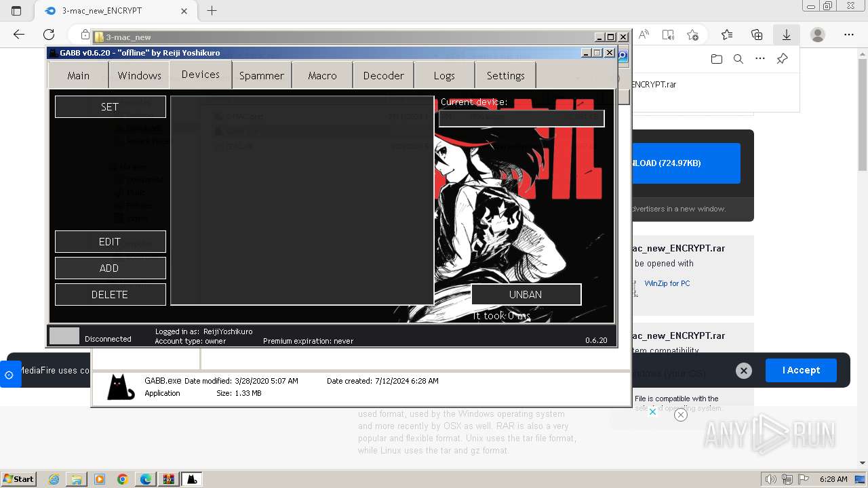Image resolution: width=868 pixels, height=488 pixels.
Task: Switch to the Decoder tab
Action: (384, 75)
